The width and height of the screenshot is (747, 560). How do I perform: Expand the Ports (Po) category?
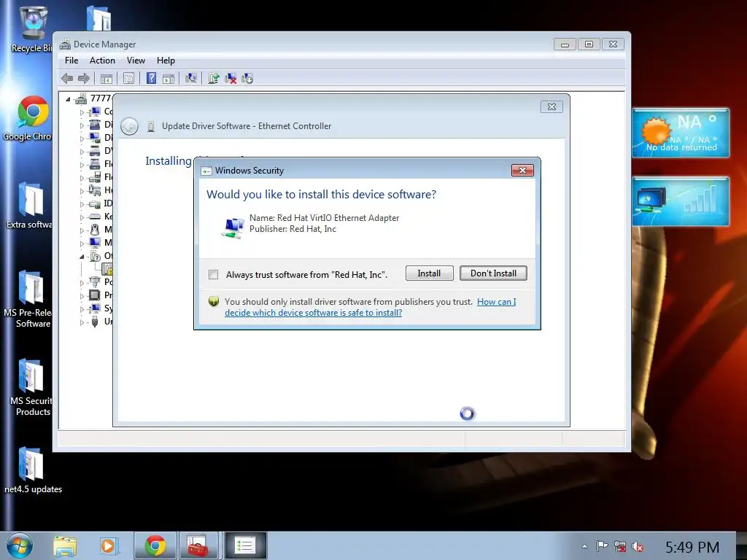coord(82,283)
